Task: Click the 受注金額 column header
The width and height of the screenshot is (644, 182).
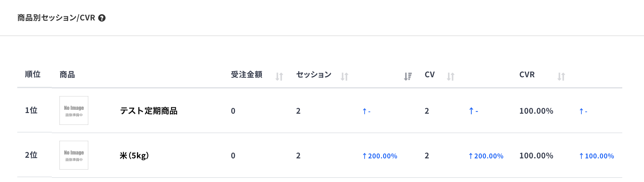Action: tap(247, 75)
